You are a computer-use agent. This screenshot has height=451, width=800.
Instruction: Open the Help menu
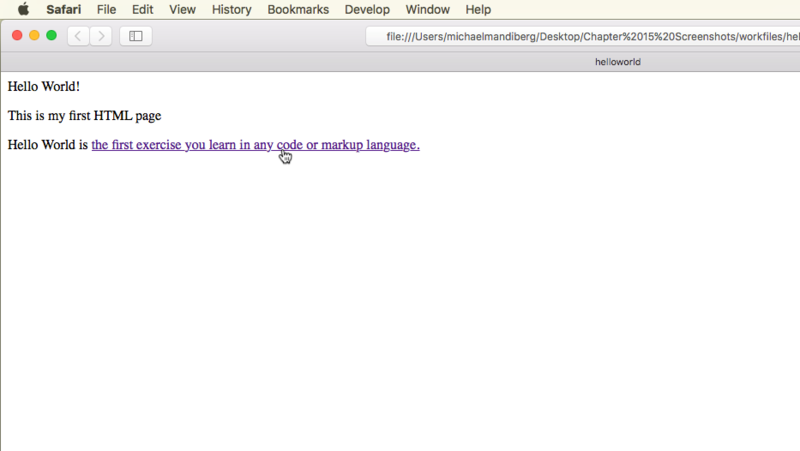pos(478,9)
